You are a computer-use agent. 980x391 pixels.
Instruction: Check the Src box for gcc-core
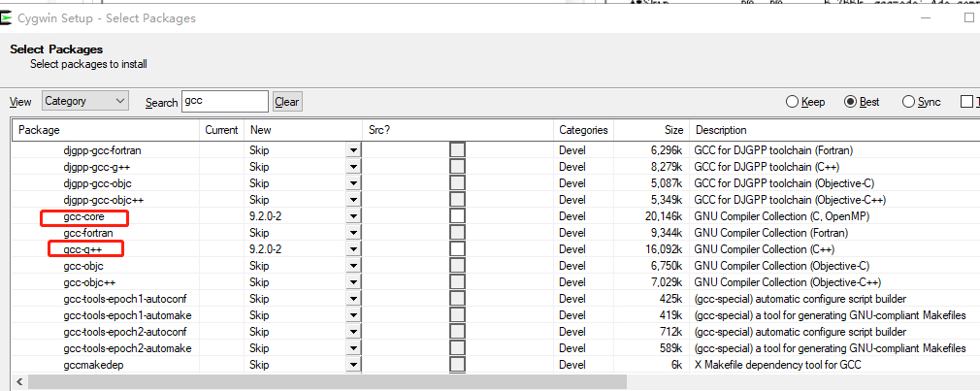click(457, 215)
